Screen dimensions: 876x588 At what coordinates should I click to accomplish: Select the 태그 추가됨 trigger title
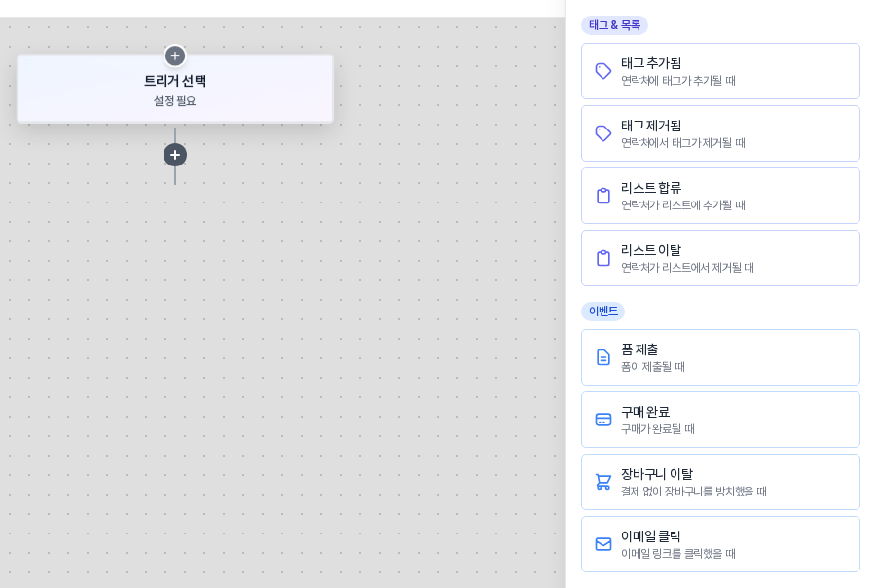click(x=651, y=63)
